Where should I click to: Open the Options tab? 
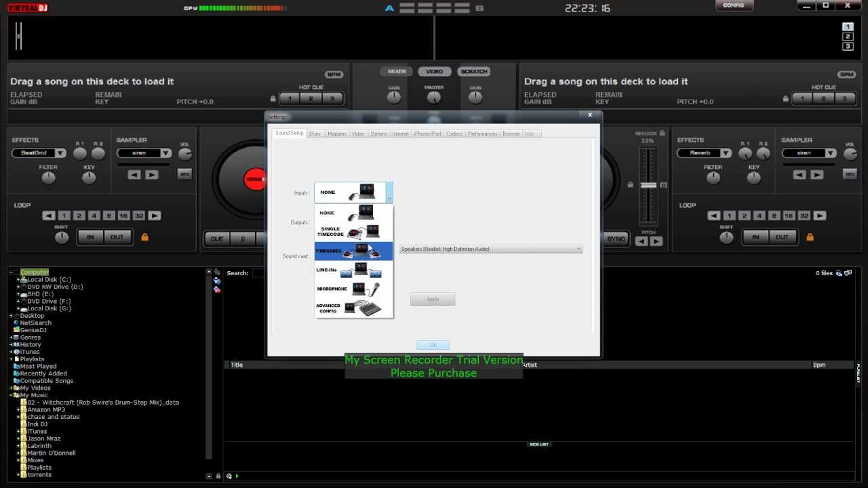tap(379, 134)
